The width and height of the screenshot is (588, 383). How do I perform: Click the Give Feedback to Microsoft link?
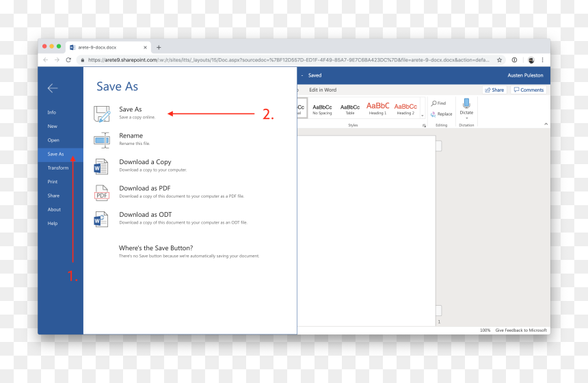point(521,330)
